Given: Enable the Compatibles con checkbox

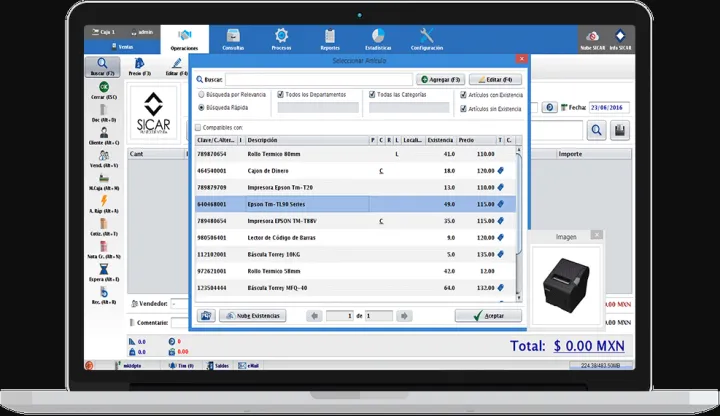Looking at the screenshot, I should coord(198,127).
